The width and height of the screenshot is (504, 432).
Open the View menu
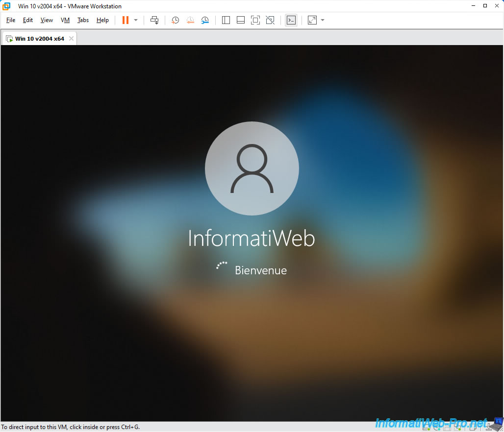[47, 20]
